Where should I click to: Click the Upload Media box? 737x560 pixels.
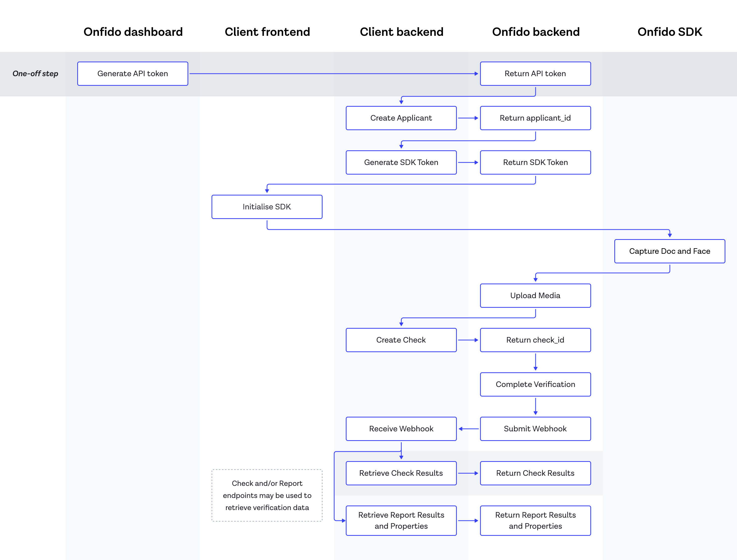[x=535, y=295]
